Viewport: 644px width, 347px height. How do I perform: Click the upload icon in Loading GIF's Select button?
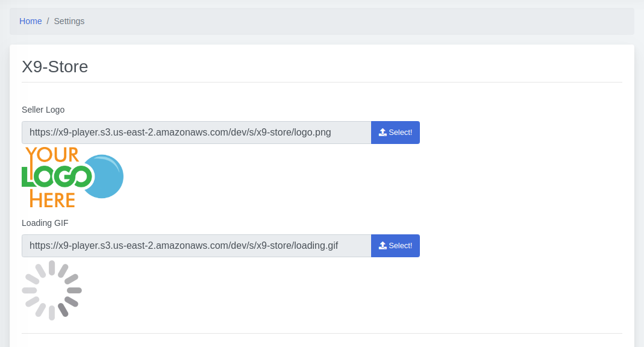click(x=383, y=246)
